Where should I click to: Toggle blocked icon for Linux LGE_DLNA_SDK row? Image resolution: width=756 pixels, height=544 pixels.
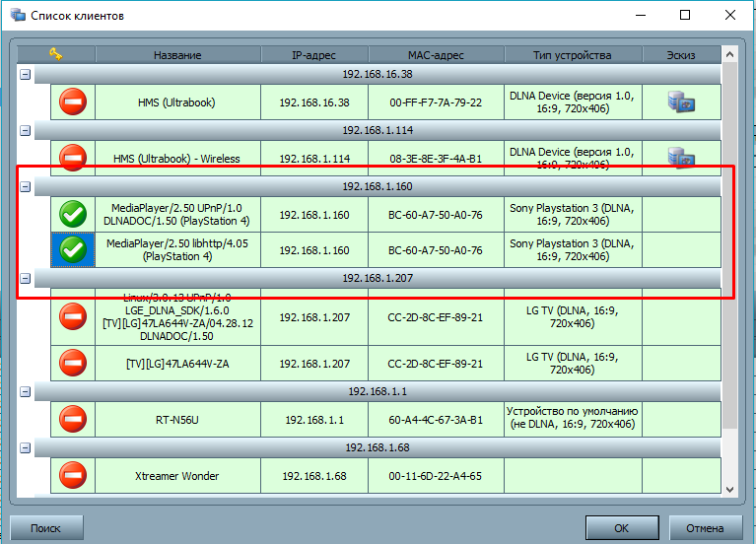pyautogui.click(x=73, y=315)
